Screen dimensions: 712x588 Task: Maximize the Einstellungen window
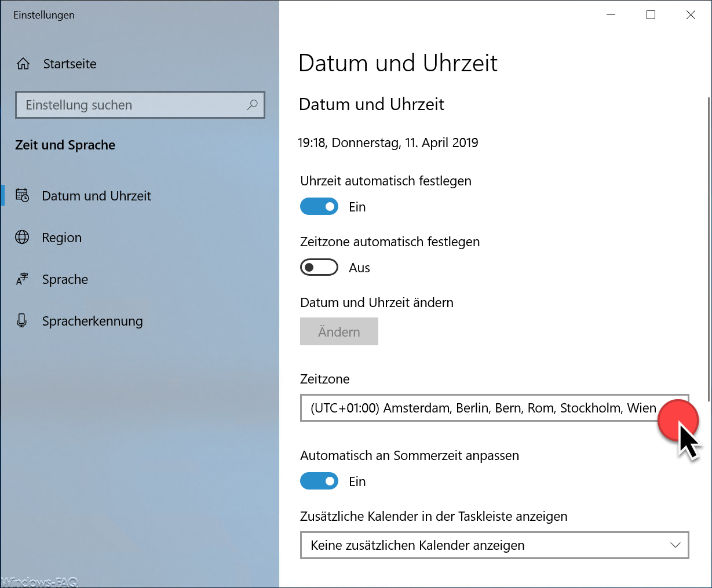click(x=651, y=15)
